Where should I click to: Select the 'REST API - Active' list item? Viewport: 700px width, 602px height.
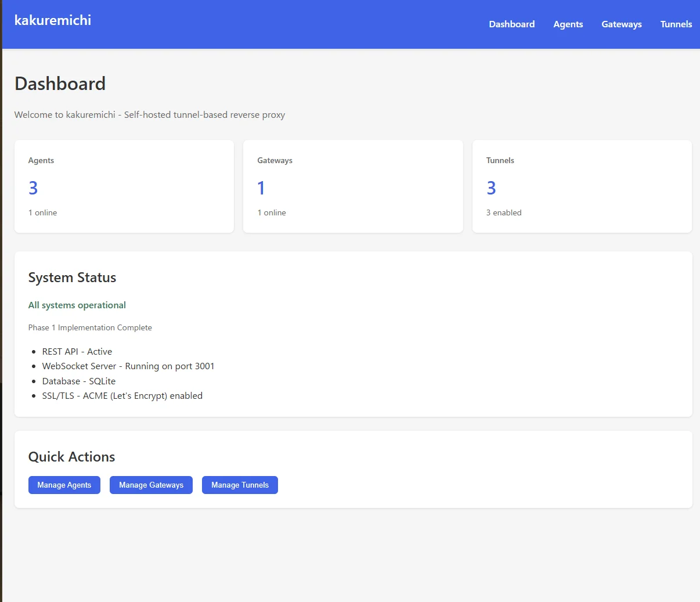(x=77, y=352)
